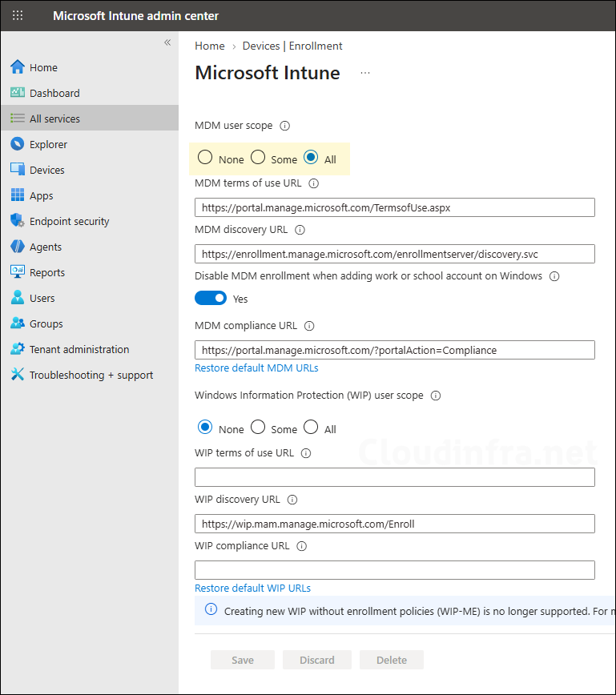Image resolution: width=616 pixels, height=695 pixels.
Task: Open the ellipsis more options menu
Action: (365, 73)
